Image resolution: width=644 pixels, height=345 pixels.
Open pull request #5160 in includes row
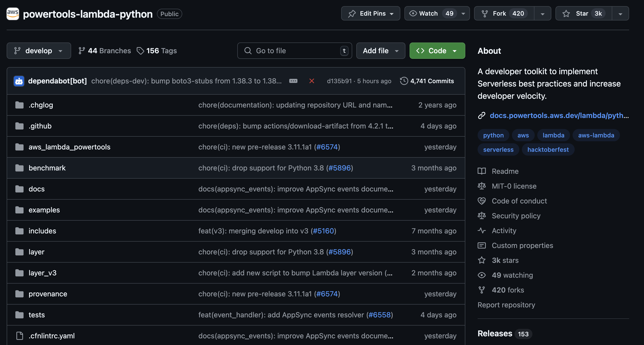324,231
